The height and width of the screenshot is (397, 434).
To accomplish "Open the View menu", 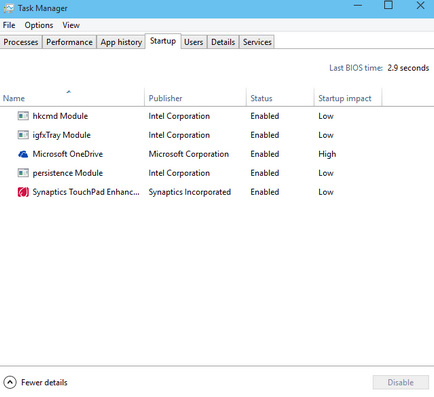I will [x=71, y=25].
